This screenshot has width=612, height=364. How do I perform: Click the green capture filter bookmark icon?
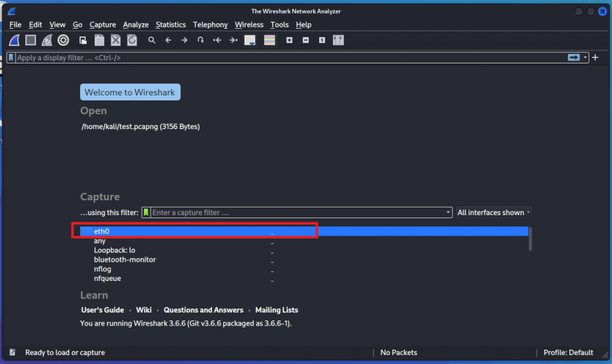[x=146, y=213]
